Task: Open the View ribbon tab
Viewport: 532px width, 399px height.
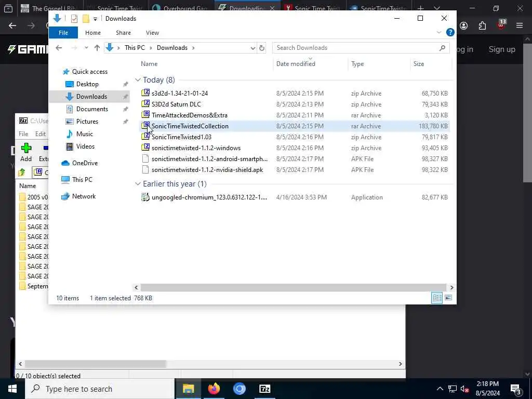Action: (x=152, y=33)
